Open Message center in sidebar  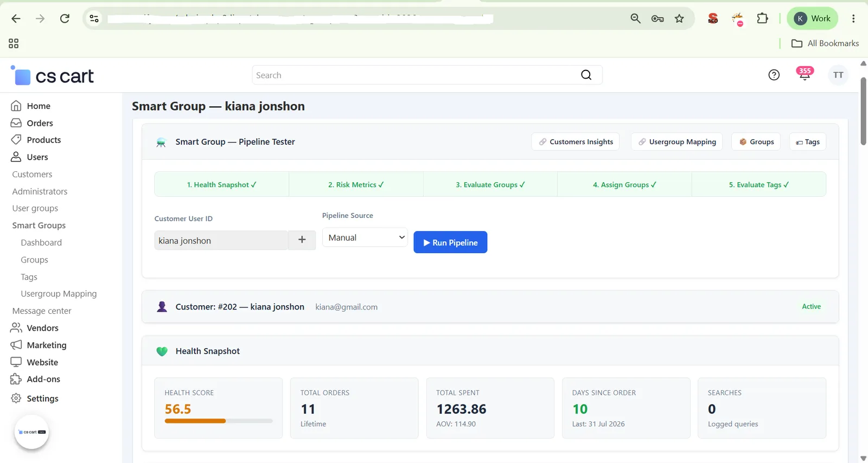point(42,311)
